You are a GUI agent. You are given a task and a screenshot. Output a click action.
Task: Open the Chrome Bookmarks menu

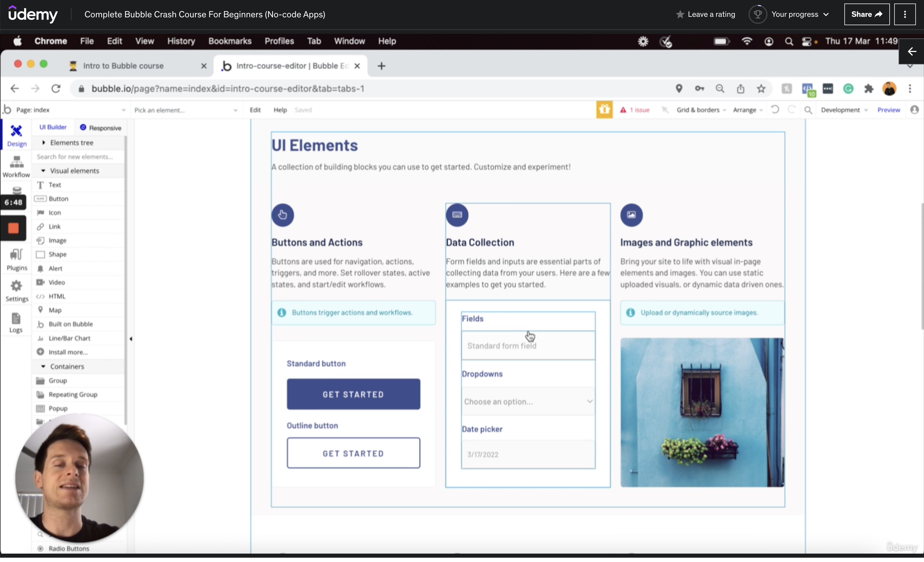point(229,41)
